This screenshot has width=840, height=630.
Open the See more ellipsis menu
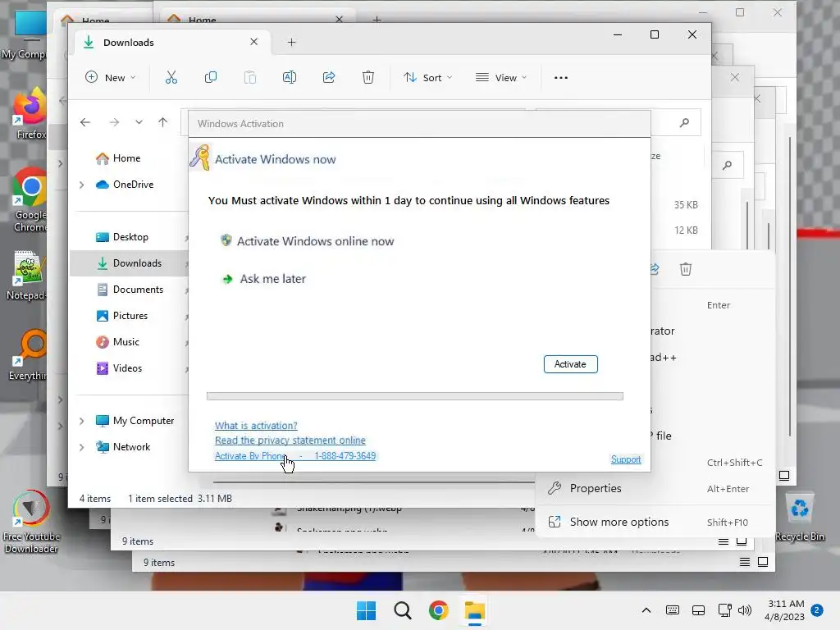pos(561,78)
